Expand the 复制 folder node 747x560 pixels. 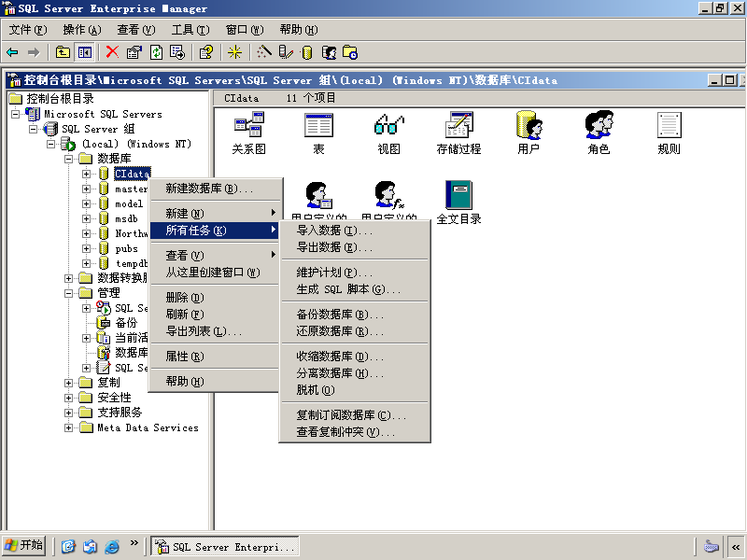(x=68, y=383)
